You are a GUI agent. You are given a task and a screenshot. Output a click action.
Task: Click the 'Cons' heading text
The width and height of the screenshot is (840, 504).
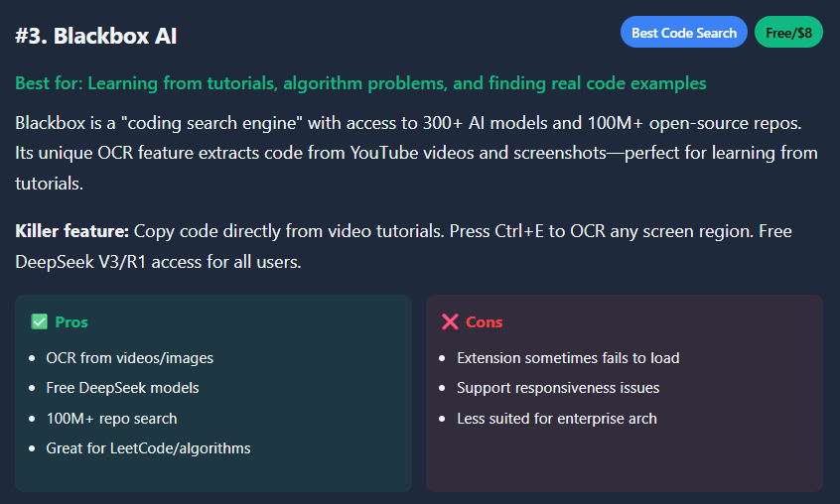tap(485, 321)
